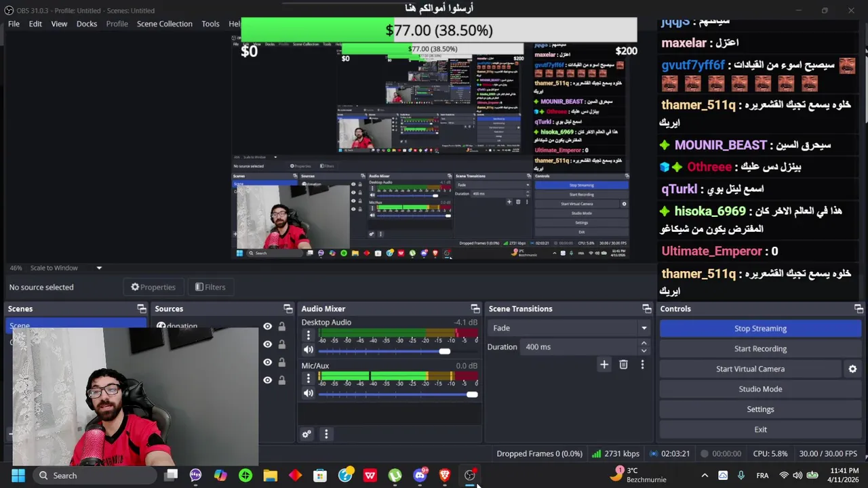
Task: Open the View menu
Action: (x=59, y=24)
